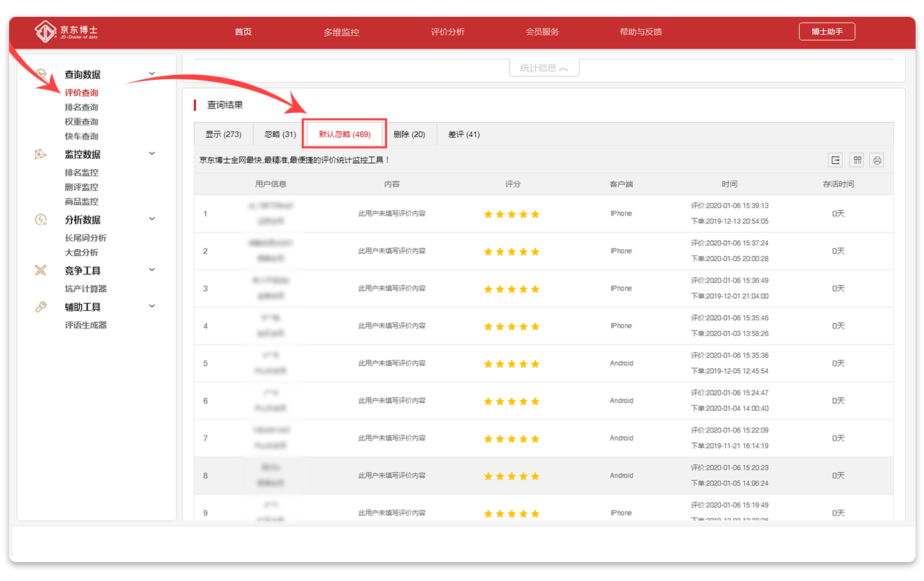
Task: Click the 用户信息 column header
Action: point(271,184)
